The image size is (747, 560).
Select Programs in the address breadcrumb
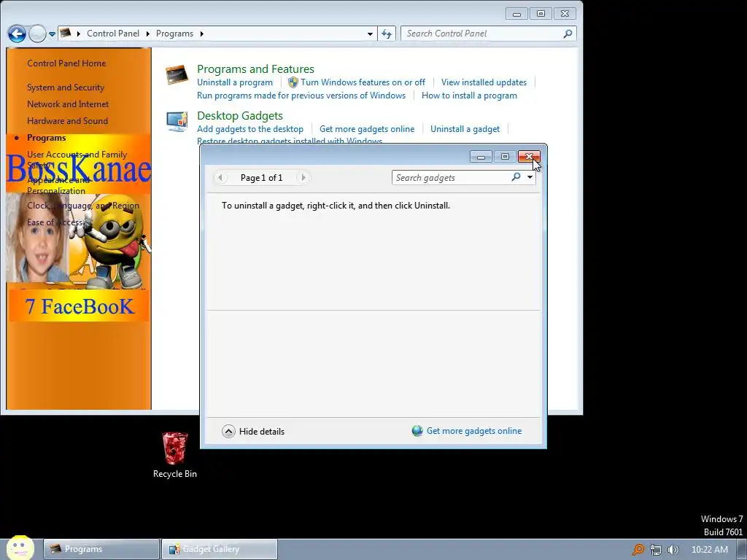click(174, 34)
